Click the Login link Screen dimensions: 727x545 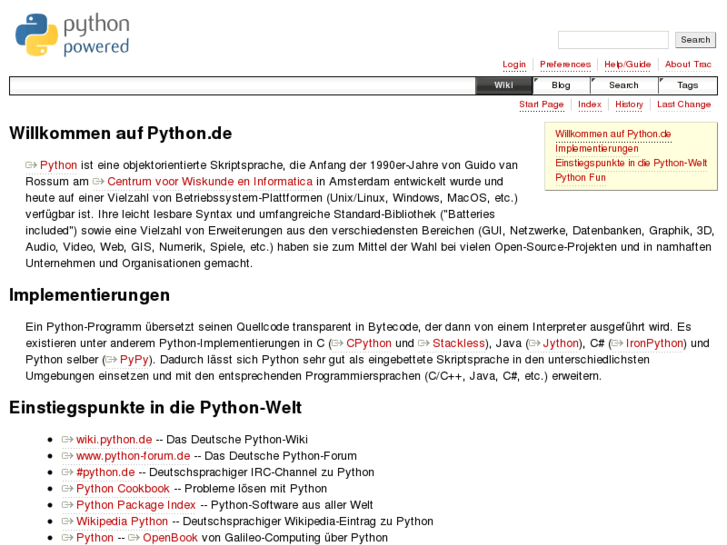514,64
